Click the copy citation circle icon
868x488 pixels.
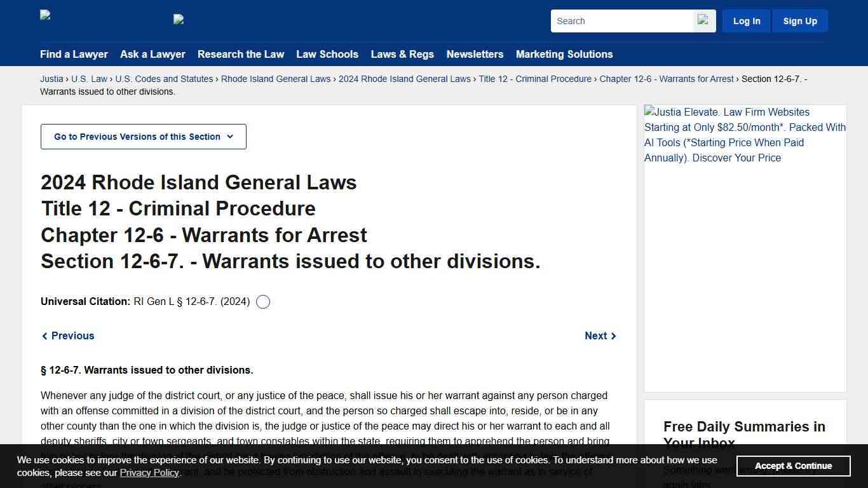coord(262,301)
